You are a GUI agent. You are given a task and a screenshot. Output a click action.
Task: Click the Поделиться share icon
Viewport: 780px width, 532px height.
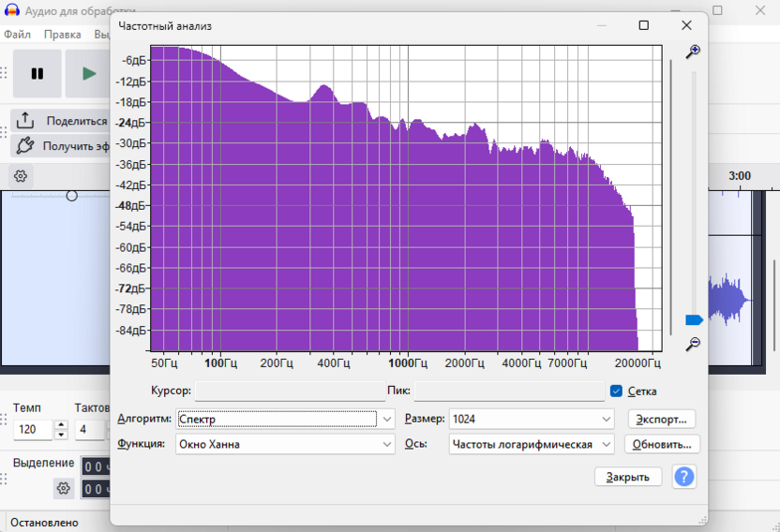click(x=25, y=121)
